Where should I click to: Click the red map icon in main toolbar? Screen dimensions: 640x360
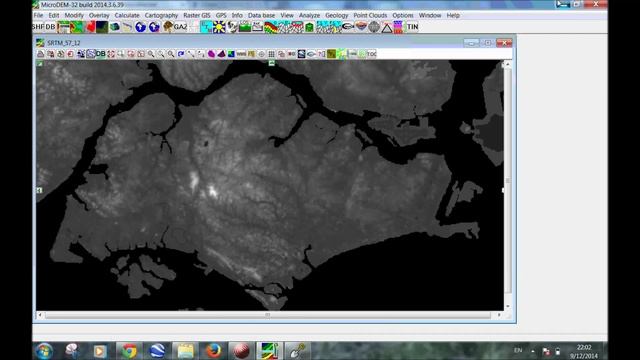[x=90, y=27]
